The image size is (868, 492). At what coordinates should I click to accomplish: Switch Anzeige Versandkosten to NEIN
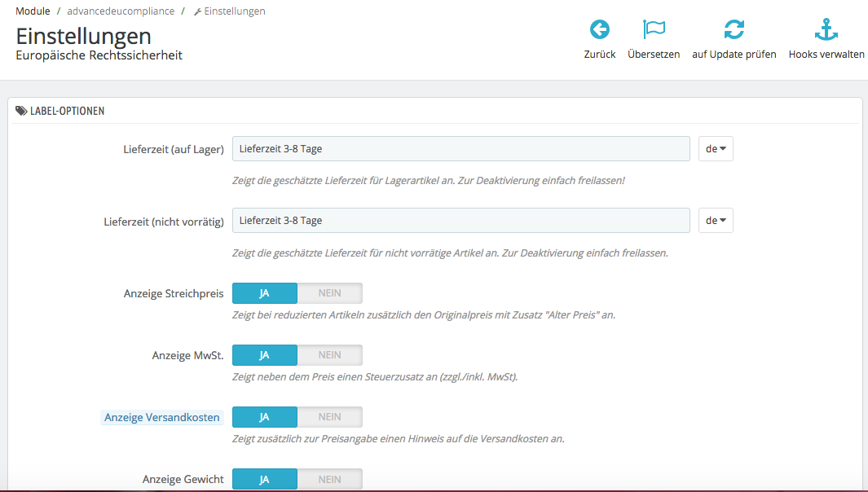tap(329, 417)
